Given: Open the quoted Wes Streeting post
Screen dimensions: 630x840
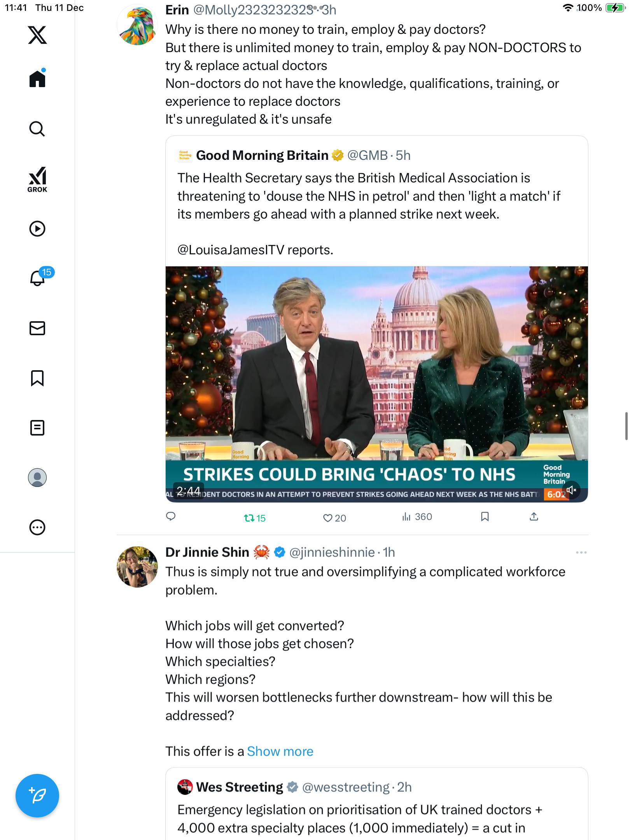Looking at the screenshot, I should (376, 804).
